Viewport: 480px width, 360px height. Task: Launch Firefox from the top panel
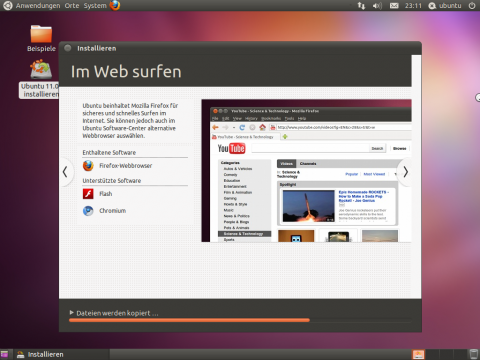(x=115, y=5)
